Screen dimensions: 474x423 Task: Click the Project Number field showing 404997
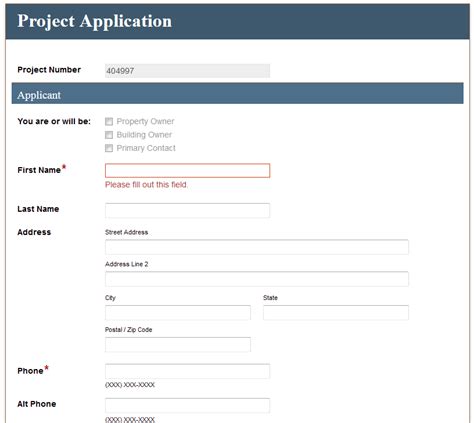pyautogui.click(x=187, y=71)
